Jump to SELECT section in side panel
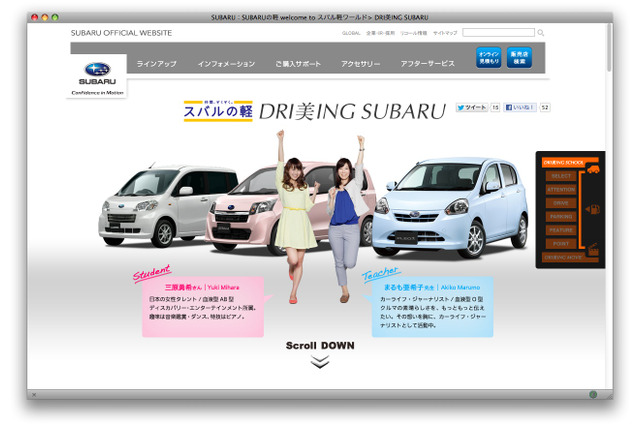Viewport: 640px width, 426px height. [x=561, y=176]
